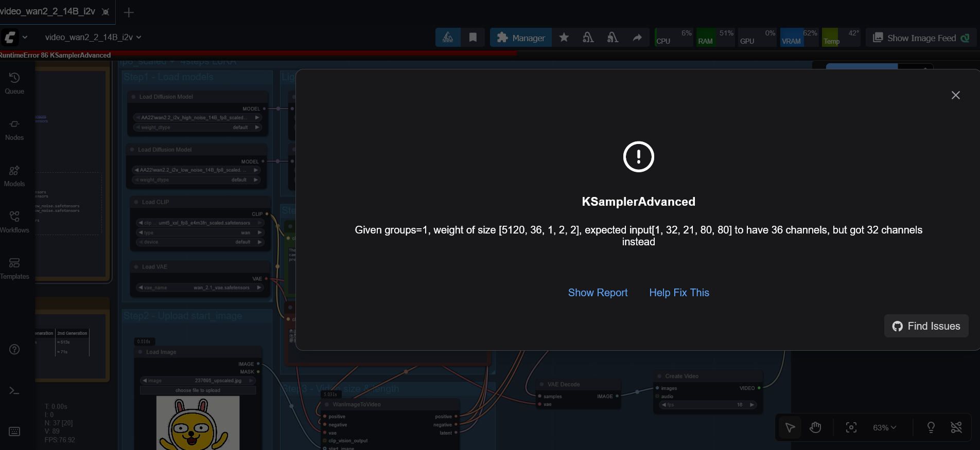980x450 pixels.
Task: Click the ComfyUI logo menu button
Action: coord(10,38)
